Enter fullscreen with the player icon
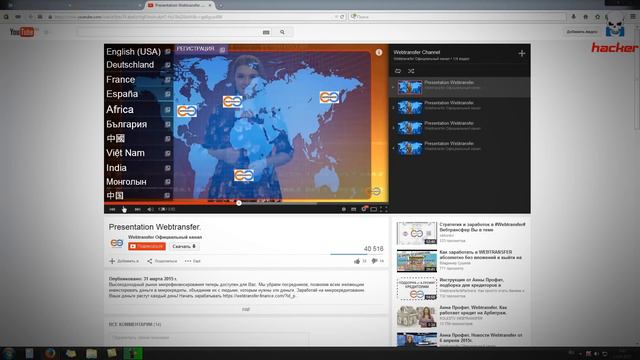640x360 pixels. [384, 209]
